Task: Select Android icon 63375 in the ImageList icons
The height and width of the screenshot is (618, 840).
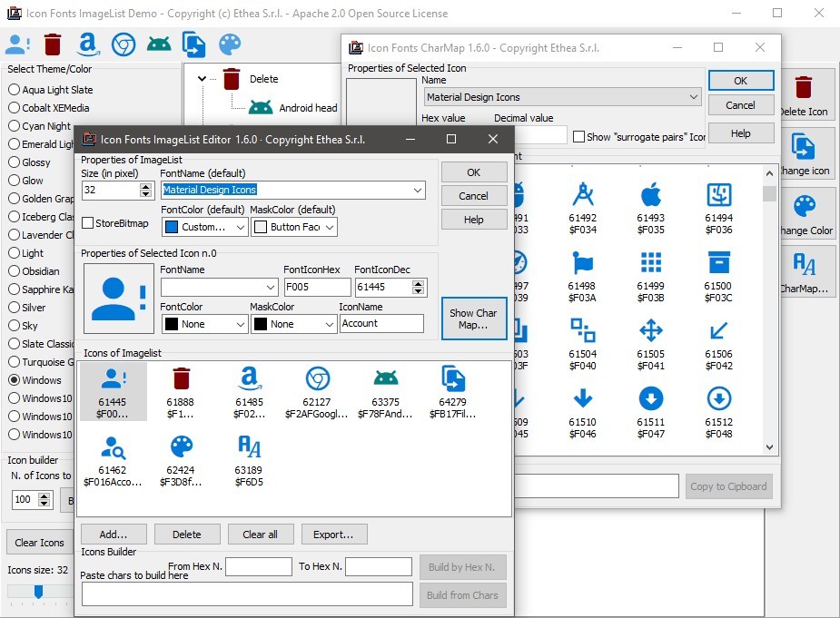Action: 386,391
